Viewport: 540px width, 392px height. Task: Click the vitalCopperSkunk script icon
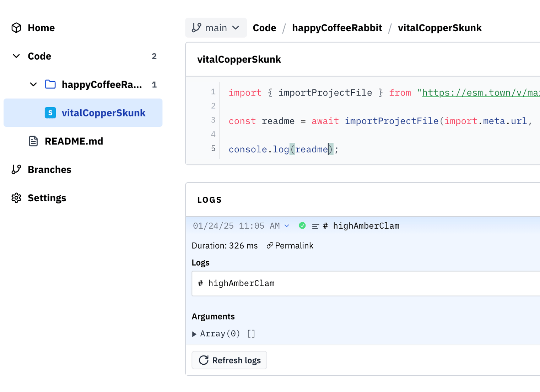click(50, 113)
